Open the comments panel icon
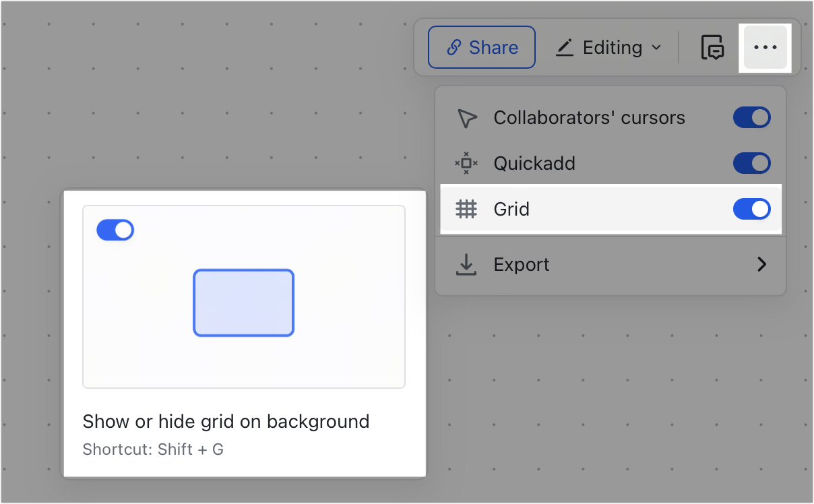814x504 pixels. [x=713, y=48]
